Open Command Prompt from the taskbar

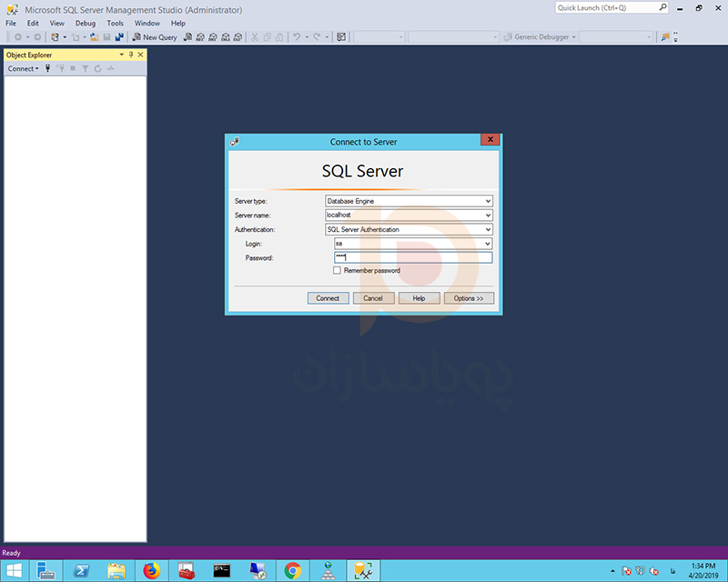[x=222, y=570]
